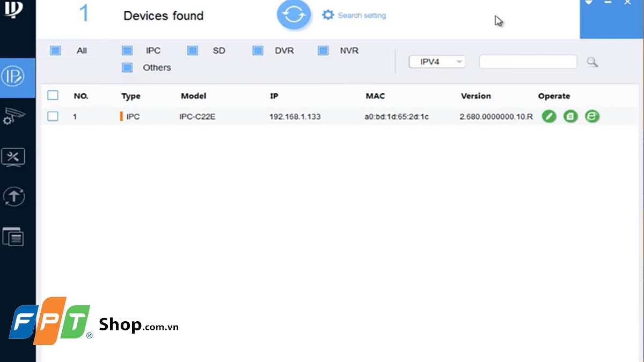This screenshot has width=644, height=362.
Task: Open device camera settings sidebar icon
Action: coord(13,116)
